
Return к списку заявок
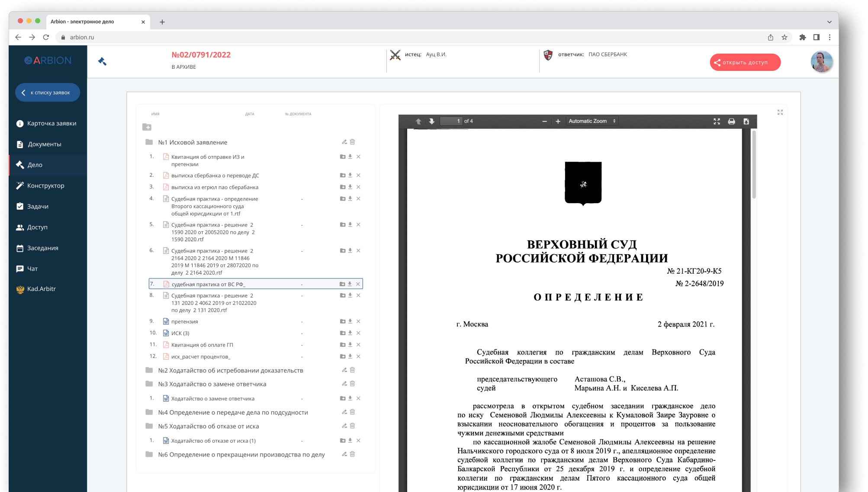click(48, 93)
